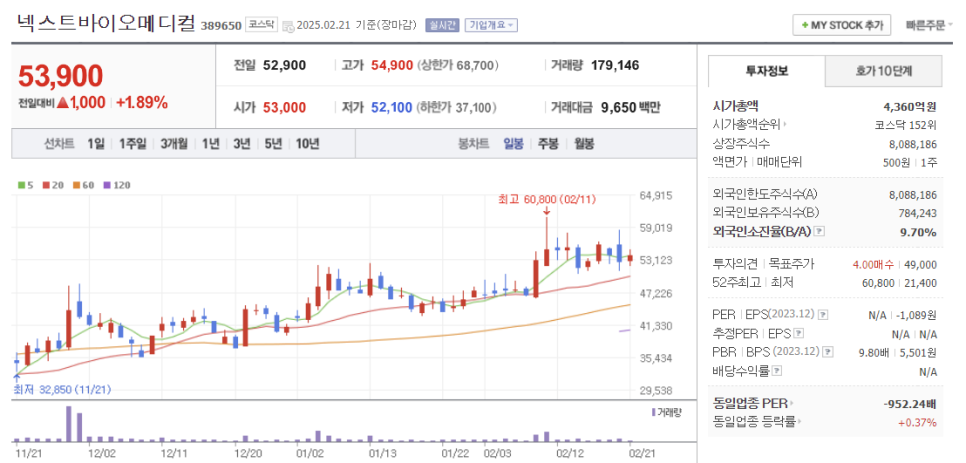Click the 전일 52,900 value
Viewport: 966px width, 463px height.
284,65
